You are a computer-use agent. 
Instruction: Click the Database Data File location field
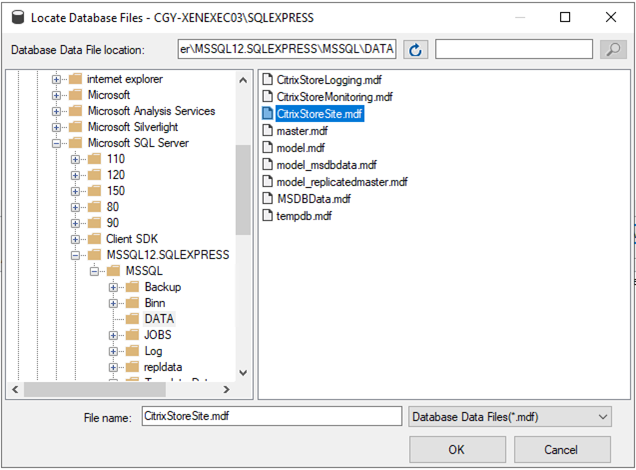[x=287, y=49]
